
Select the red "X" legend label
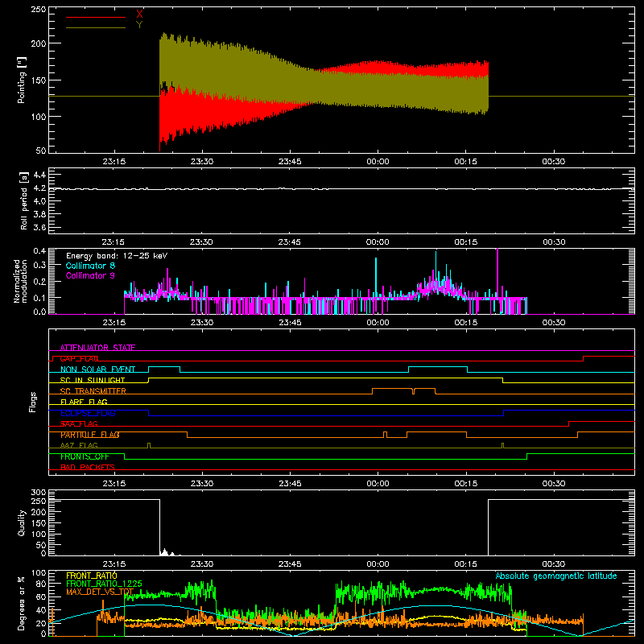click(139, 14)
